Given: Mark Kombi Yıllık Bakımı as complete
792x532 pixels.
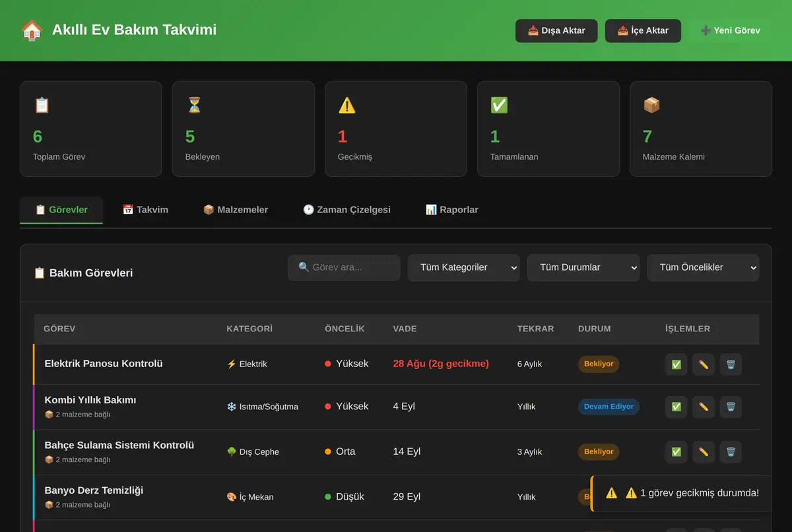Looking at the screenshot, I should tap(676, 407).
